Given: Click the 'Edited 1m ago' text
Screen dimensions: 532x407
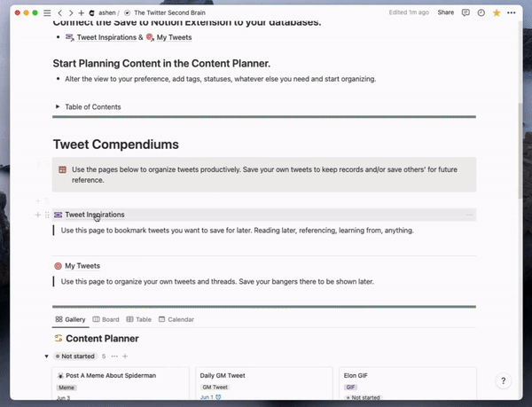Looking at the screenshot, I should point(409,12).
